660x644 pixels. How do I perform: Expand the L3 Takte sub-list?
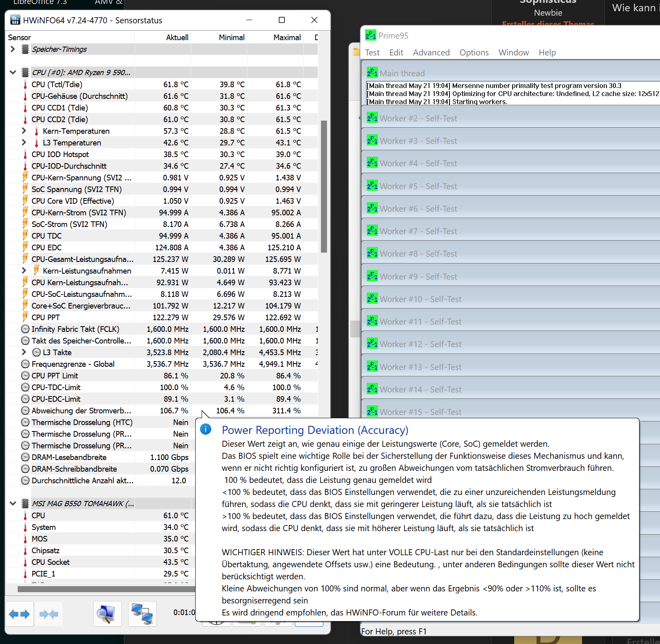click(24, 352)
